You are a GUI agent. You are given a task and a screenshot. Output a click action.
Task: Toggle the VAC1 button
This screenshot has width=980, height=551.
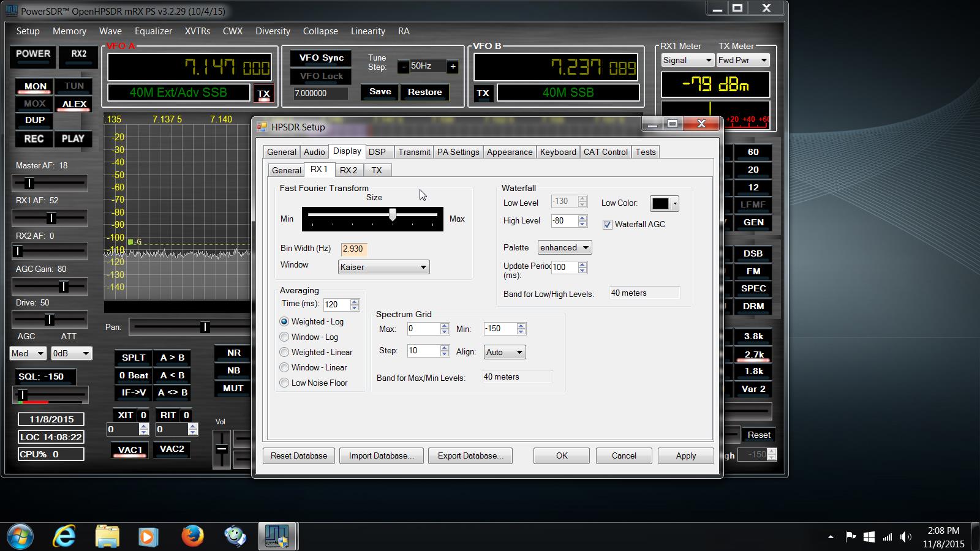click(x=130, y=449)
